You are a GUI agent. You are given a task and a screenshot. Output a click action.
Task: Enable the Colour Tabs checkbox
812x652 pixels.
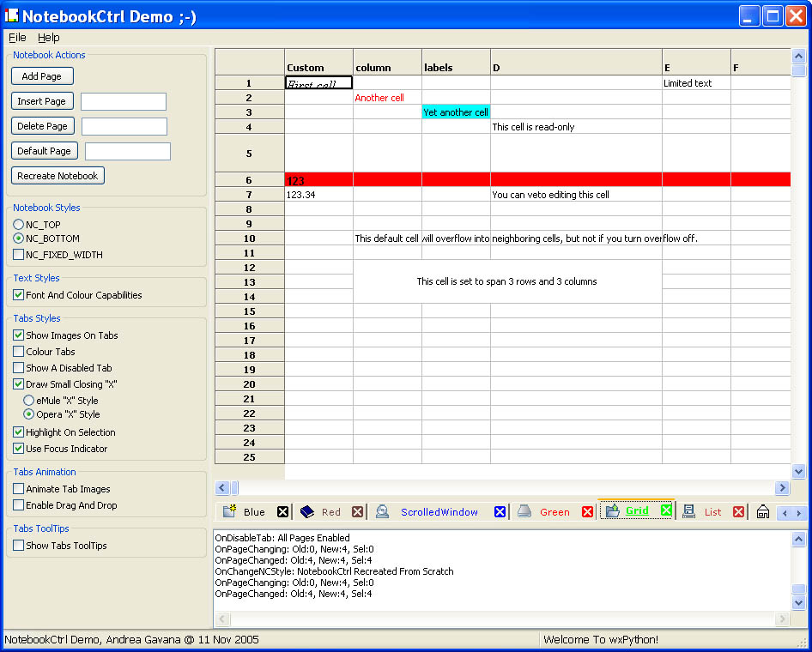pyautogui.click(x=19, y=352)
